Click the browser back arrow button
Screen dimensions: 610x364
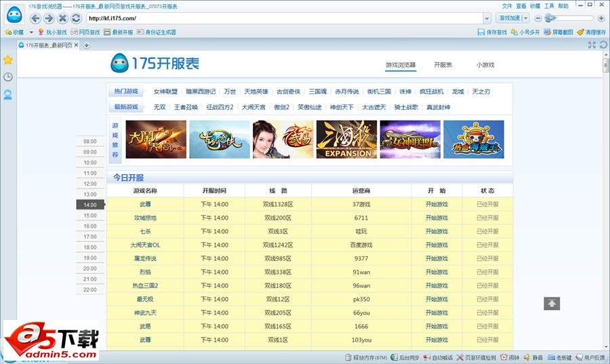tap(35, 18)
